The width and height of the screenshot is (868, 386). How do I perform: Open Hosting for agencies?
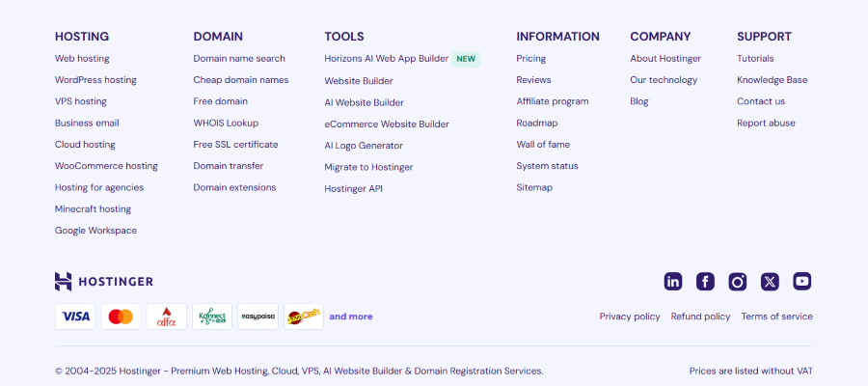(99, 187)
